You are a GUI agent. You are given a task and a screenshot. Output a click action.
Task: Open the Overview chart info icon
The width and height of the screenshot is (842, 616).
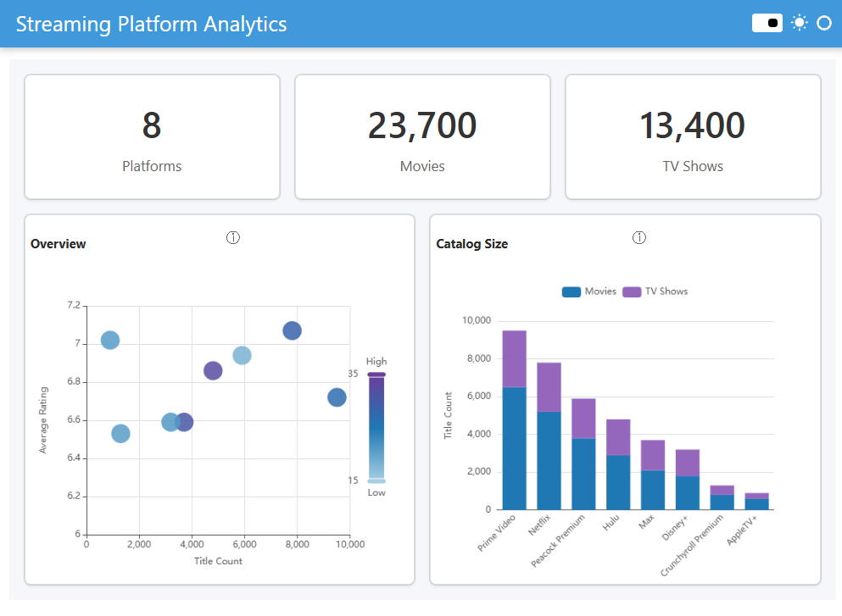point(233,237)
